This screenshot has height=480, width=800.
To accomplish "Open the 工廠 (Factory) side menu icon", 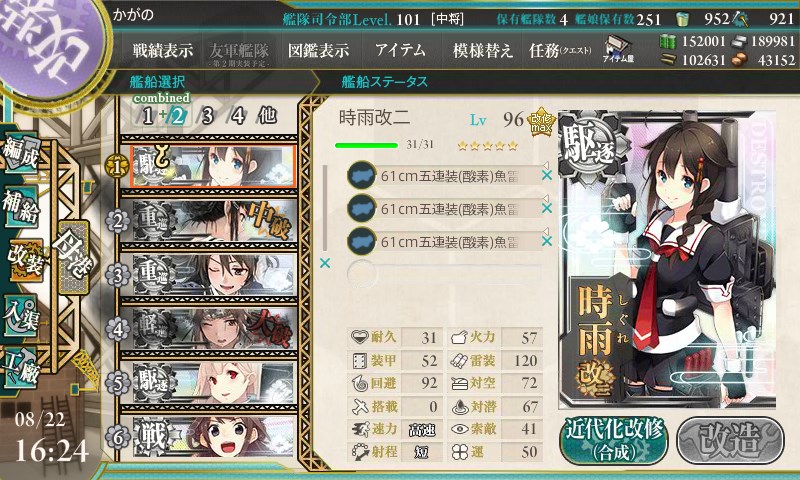I will pyautogui.click(x=20, y=367).
